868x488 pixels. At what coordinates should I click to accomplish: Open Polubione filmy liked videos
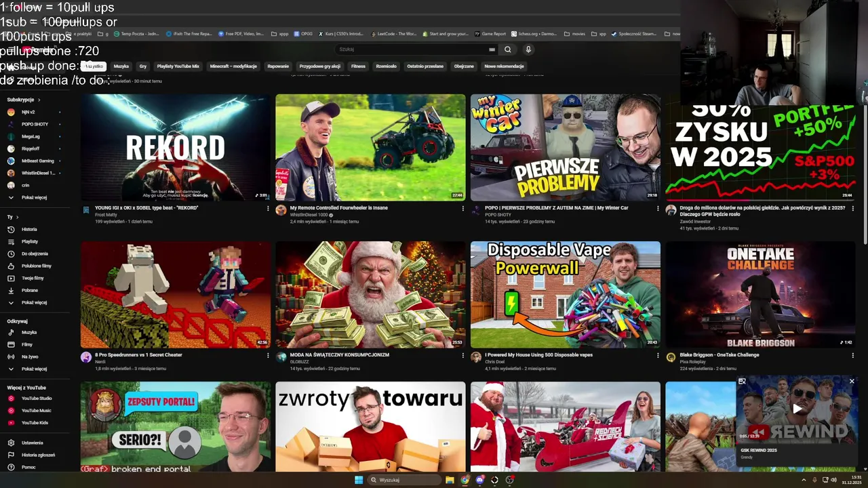(x=37, y=266)
